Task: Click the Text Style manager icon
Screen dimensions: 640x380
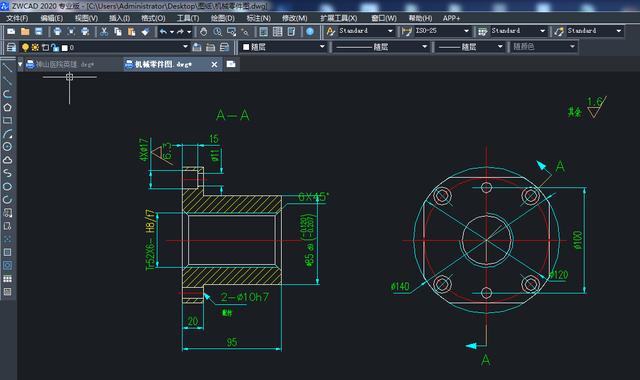Action: click(x=331, y=31)
